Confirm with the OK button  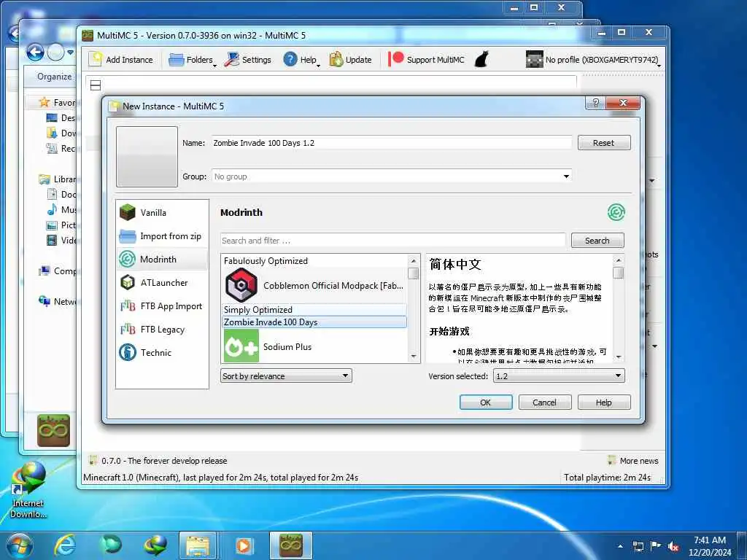click(x=486, y=402)
